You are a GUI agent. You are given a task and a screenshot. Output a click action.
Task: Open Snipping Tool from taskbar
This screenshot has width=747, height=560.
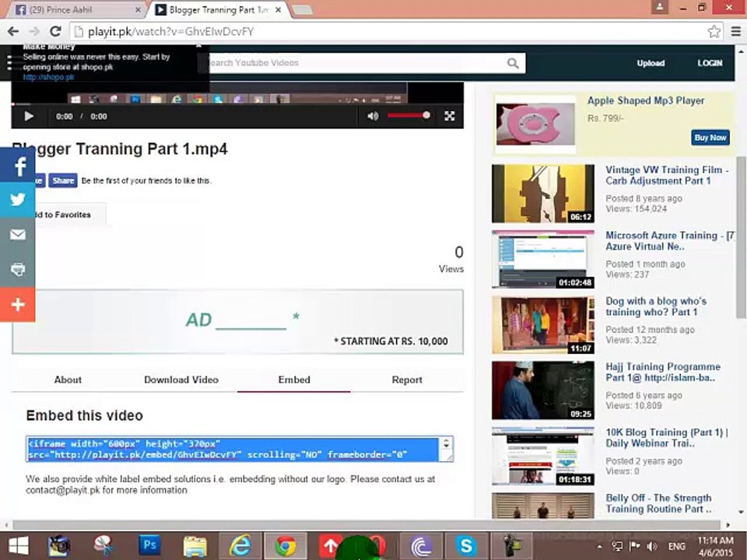[x=103, y=546]
